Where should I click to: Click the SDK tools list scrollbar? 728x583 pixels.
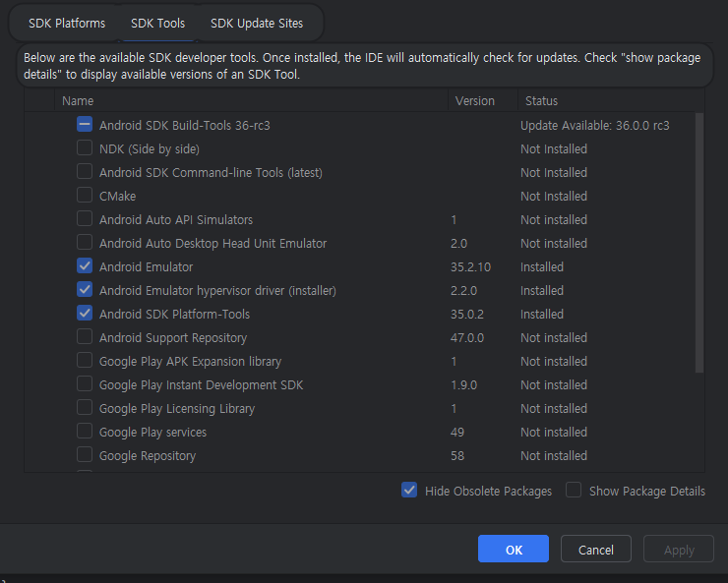pos(699,243)
